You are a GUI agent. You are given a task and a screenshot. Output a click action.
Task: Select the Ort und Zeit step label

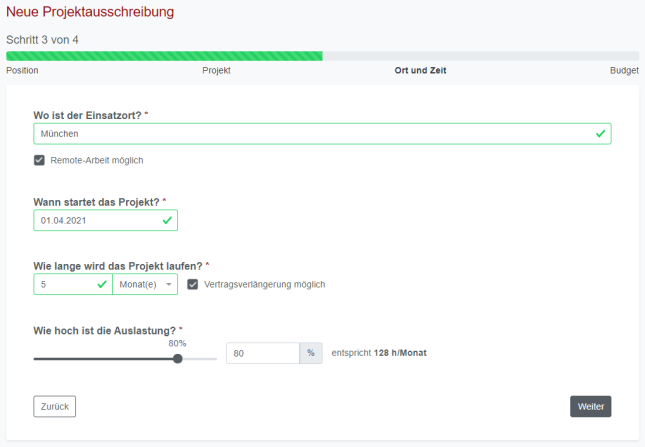pos(420,71)
